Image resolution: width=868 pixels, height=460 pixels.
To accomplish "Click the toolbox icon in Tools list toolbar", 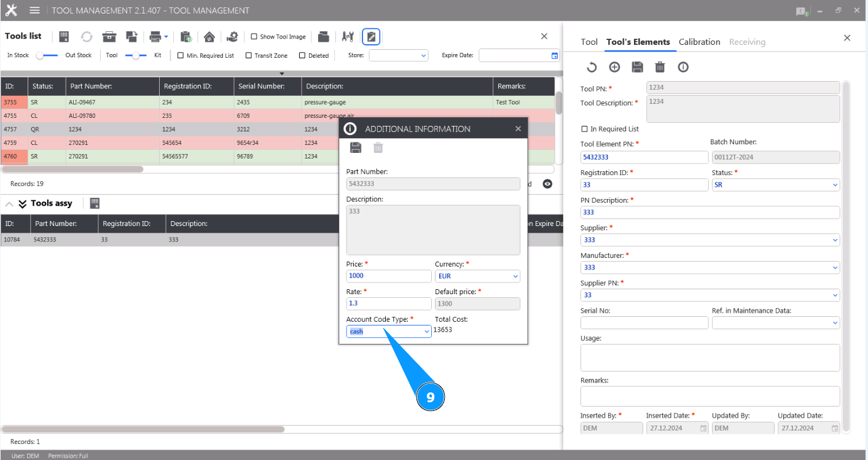I will tap(109, 37).
